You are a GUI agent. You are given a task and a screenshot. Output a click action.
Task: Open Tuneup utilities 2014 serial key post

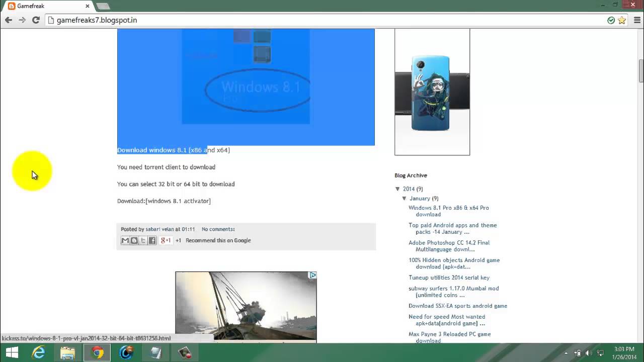click(x=449, y=278)
